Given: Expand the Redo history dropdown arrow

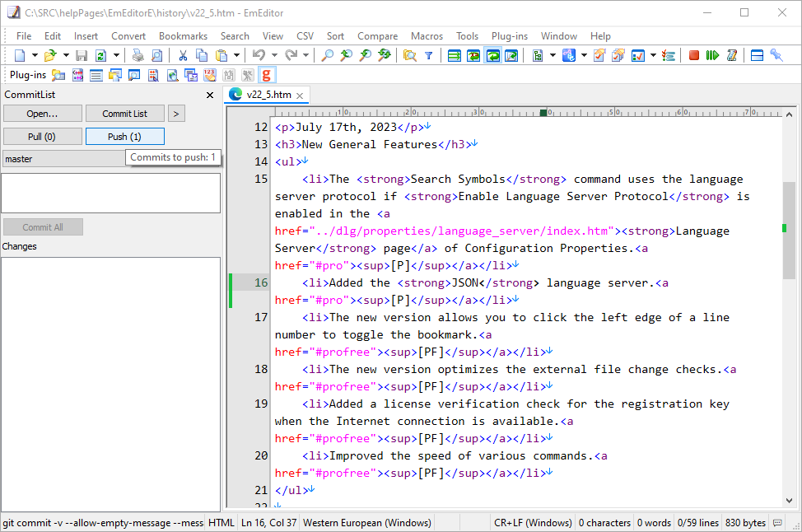Looking at the screenshot, I should pos(305,55).
